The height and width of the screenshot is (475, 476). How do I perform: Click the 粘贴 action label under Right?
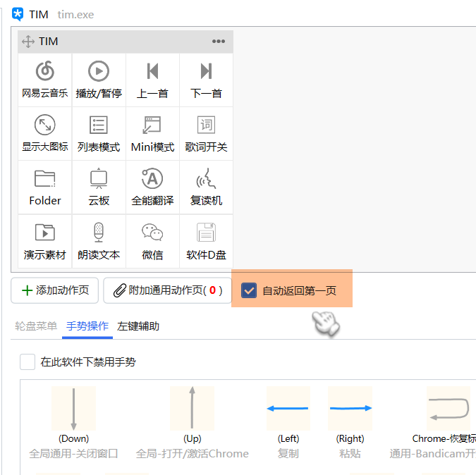(350, 454)
